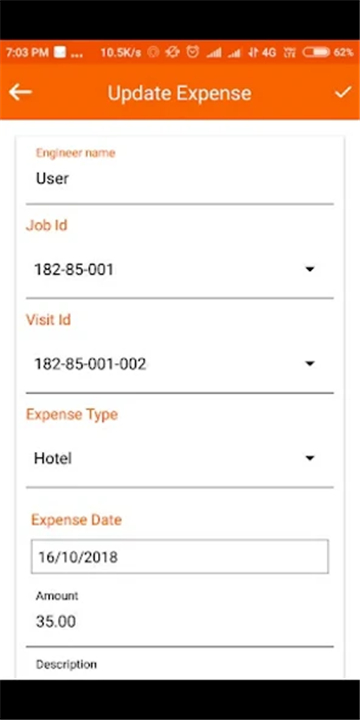The height and width of the screenshot is (720, 360).
Task: Tap the Description field label
Action: pyautogui.click(x=66, y=664)
